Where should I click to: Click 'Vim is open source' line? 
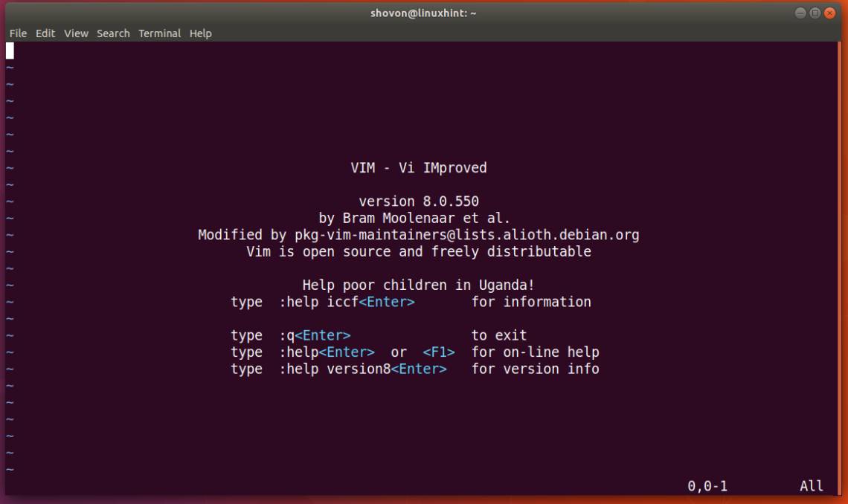419,252
